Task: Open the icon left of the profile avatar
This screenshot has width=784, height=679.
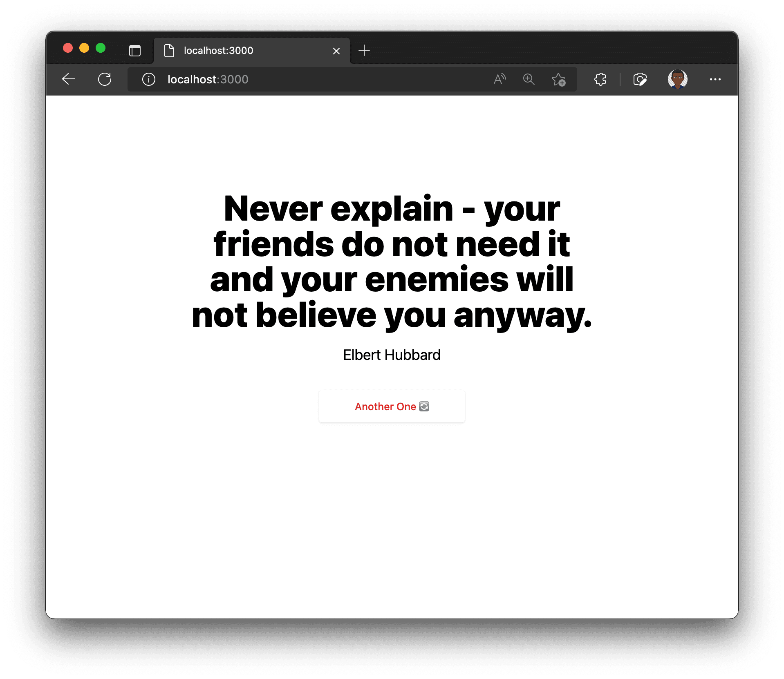Action: click(x=640, y=79)
